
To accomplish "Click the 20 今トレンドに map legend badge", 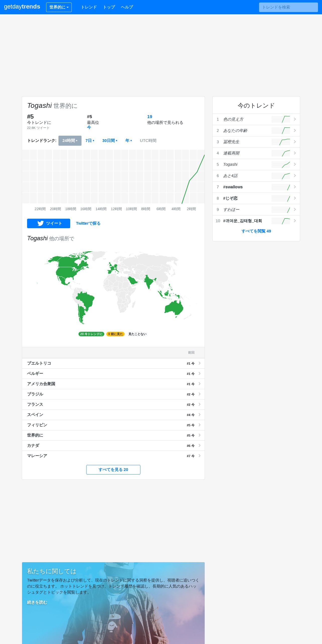I will click(x=91, y=334).
